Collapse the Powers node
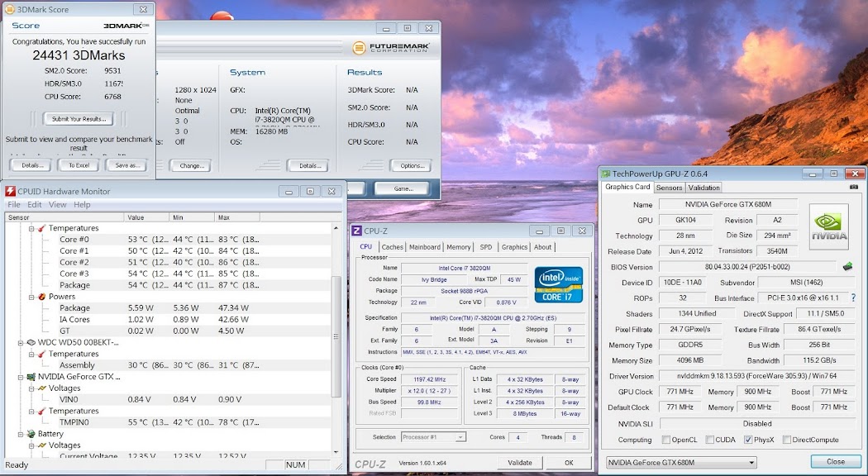This screenshot has height=476, width=868. [31, 297]
